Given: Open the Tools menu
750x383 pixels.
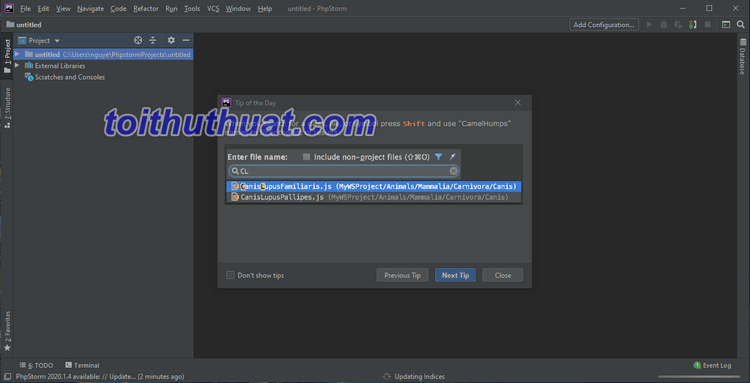Looking at the screenshot, I should (x=192, y=9).
